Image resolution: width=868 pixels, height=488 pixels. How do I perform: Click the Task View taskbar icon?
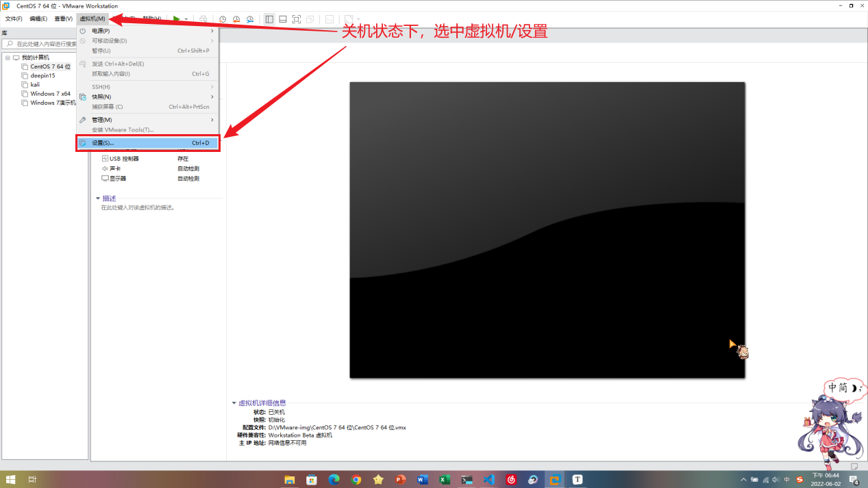click(x=32, y=480)
